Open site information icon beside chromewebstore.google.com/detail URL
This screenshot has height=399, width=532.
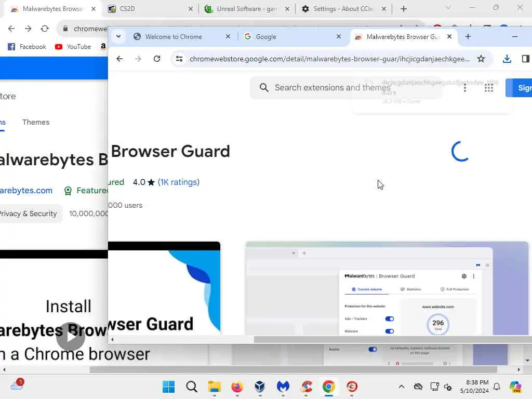179,59
